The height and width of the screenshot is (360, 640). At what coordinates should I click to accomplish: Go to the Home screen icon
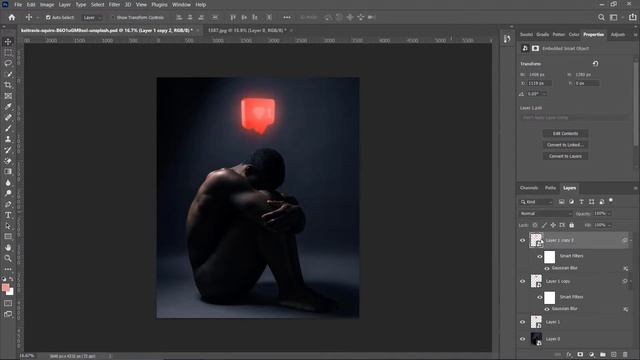point(12,18)
